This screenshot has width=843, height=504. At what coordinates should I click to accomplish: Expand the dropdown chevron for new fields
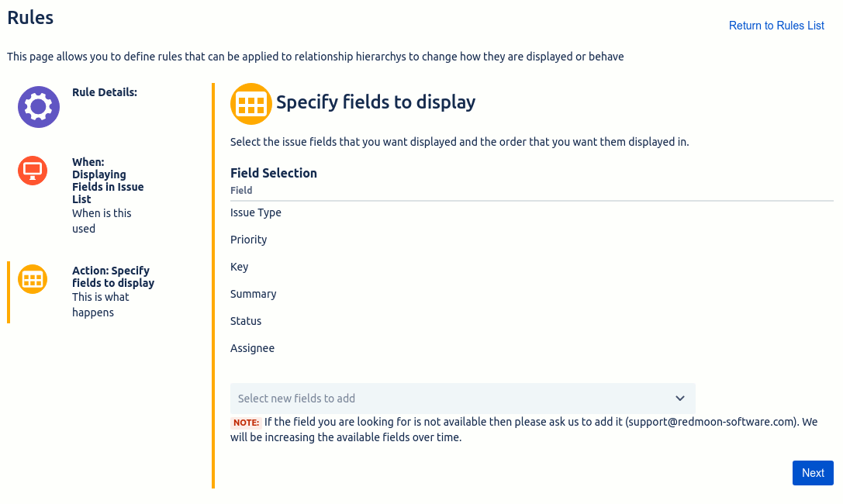coord(680,399)
